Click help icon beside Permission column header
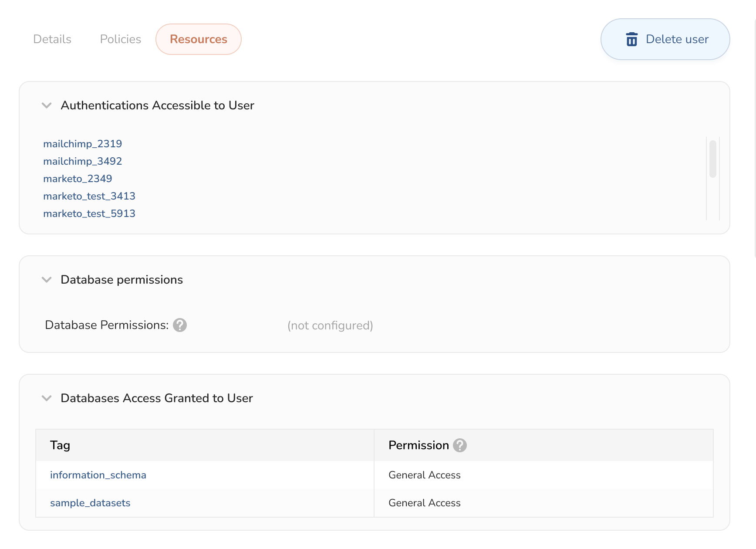The width and height of the screenshot is (756, 549). [460, 445]
